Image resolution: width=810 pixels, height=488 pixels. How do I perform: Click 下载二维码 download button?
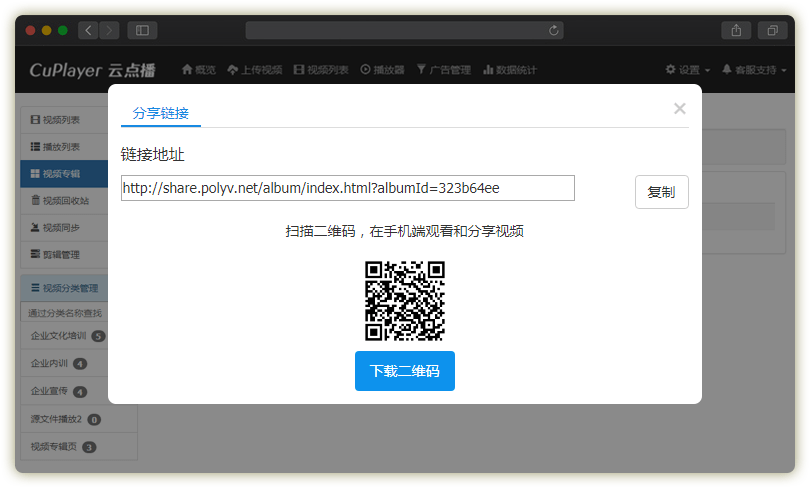click(x=404, y=371)
